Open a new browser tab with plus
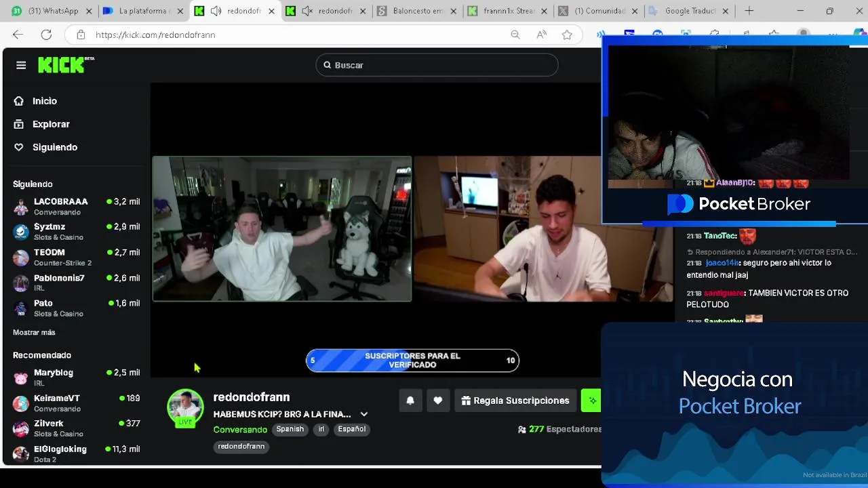Viewport: 868px width, 488px height. click(749, 11)
